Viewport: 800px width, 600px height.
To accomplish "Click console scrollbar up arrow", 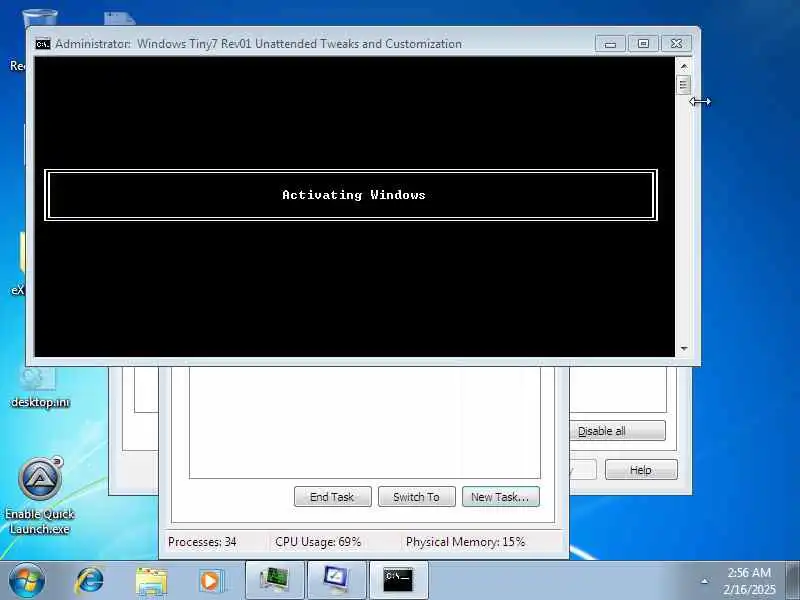I will tap(684, 66).
